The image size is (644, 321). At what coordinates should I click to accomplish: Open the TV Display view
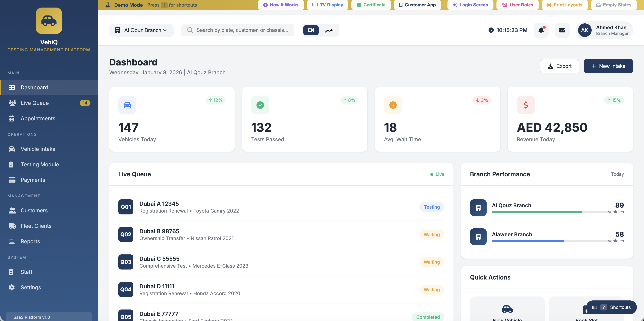(x=327, y=5)
